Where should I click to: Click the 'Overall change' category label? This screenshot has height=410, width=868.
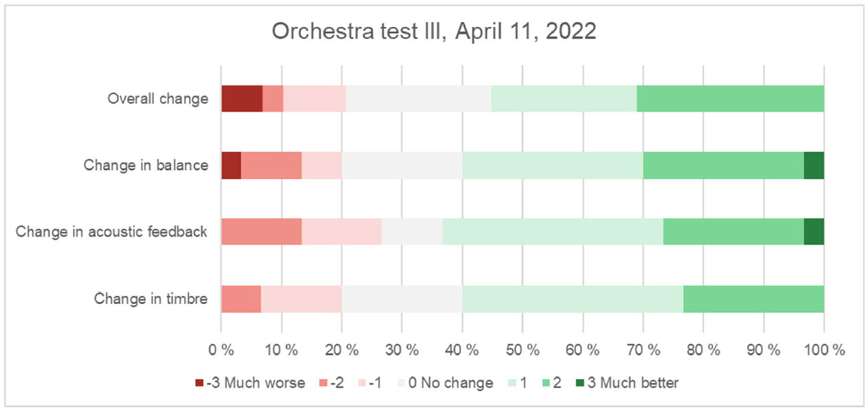tap(157, 99)
